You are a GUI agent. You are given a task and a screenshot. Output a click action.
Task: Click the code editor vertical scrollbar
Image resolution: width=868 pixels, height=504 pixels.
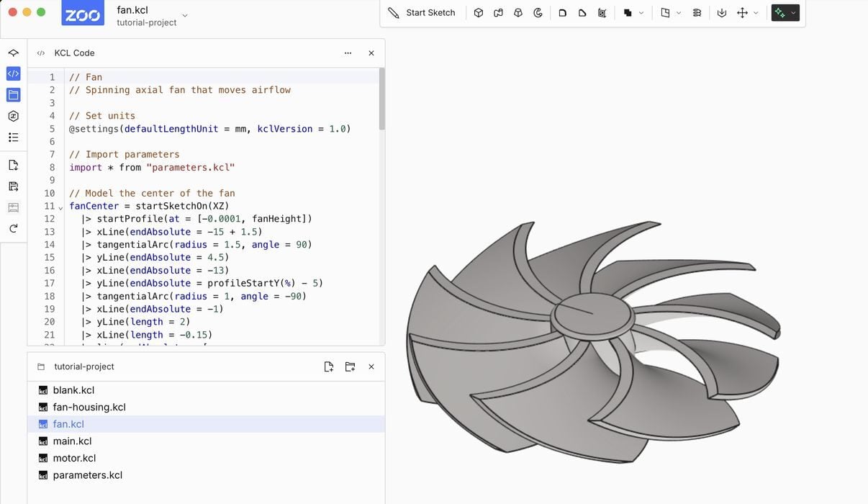click(381, 99)
